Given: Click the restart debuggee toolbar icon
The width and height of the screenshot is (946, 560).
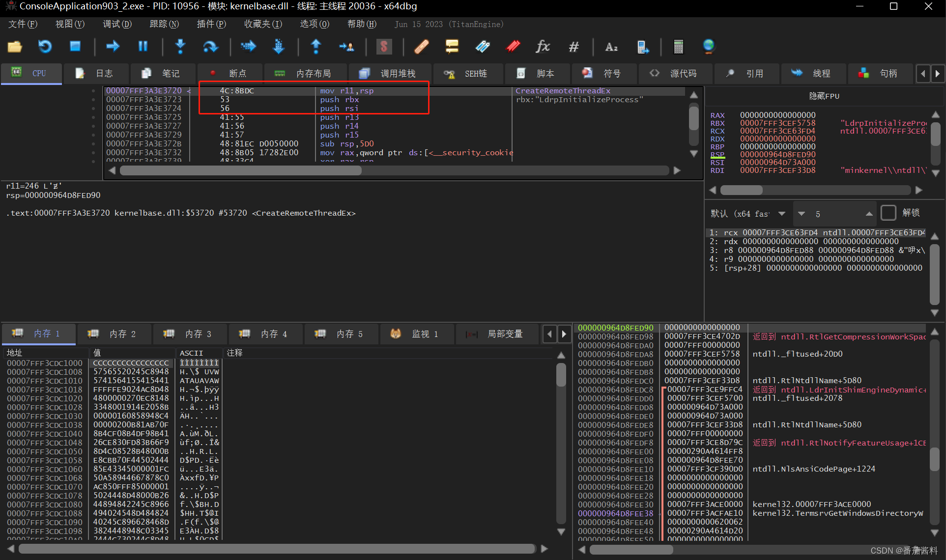Looking at the screenshot, I should (45, 47).
